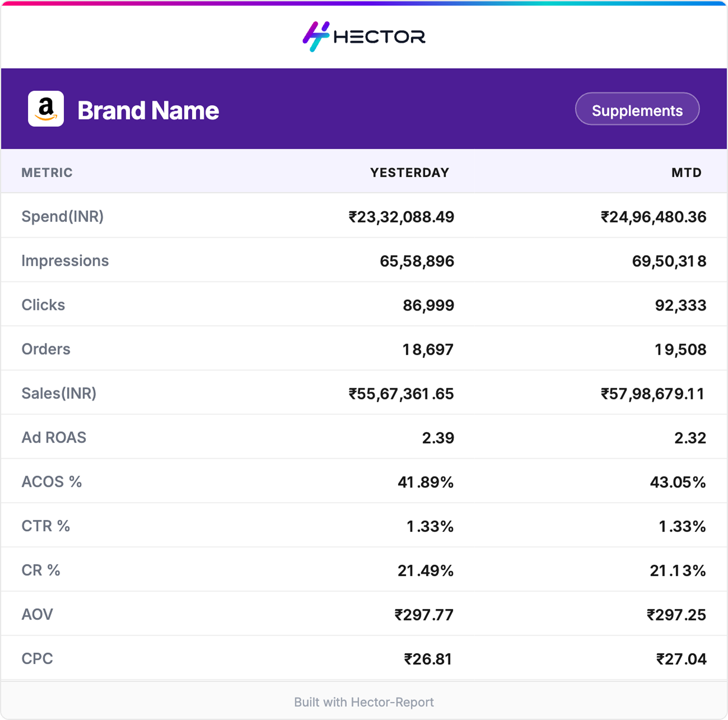Select yesterday's AOV value ₹297.77
Viewport: 728px width, 720px height.
click(424, 615)
